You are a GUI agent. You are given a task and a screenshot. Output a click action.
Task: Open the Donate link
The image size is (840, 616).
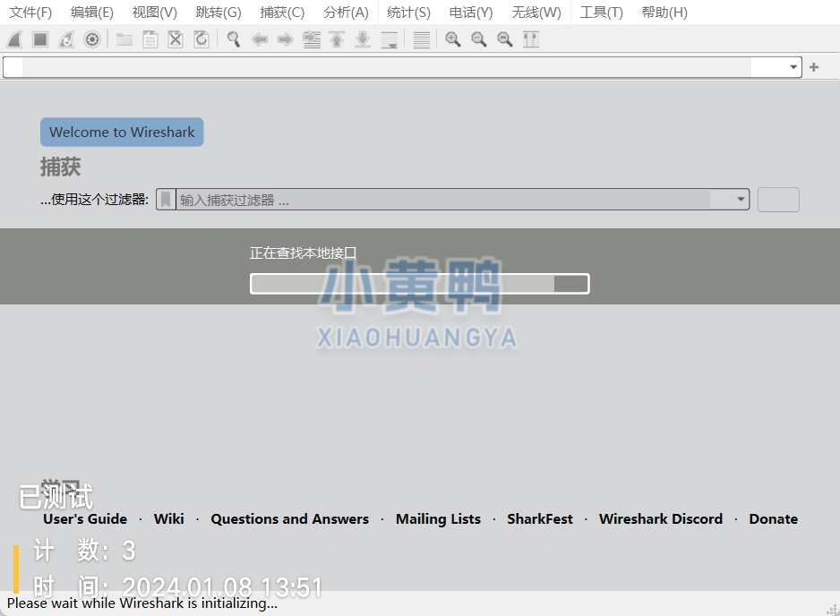[774, 519]
